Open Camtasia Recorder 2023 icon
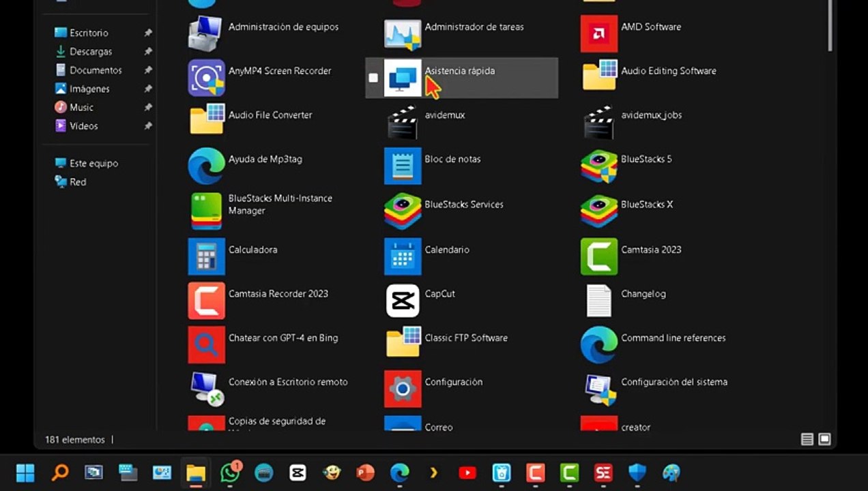Viewport: 868px width, 491px height. click(206, 301)
